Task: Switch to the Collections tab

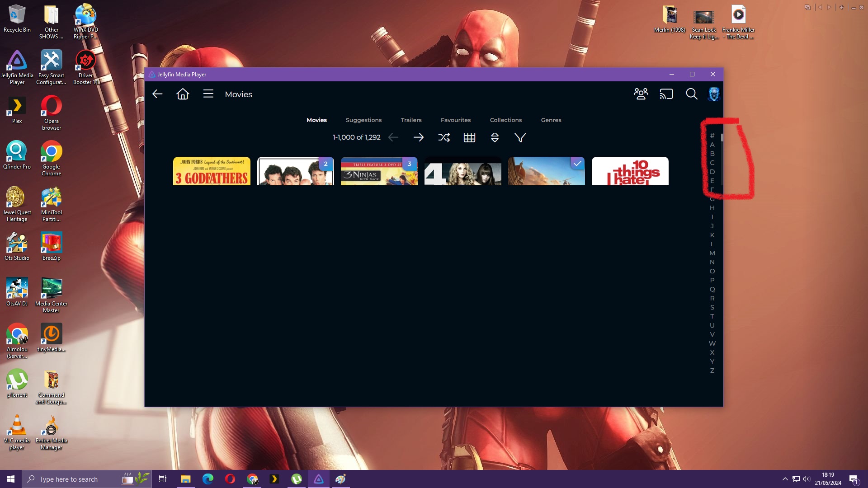Action: point(505,120)
